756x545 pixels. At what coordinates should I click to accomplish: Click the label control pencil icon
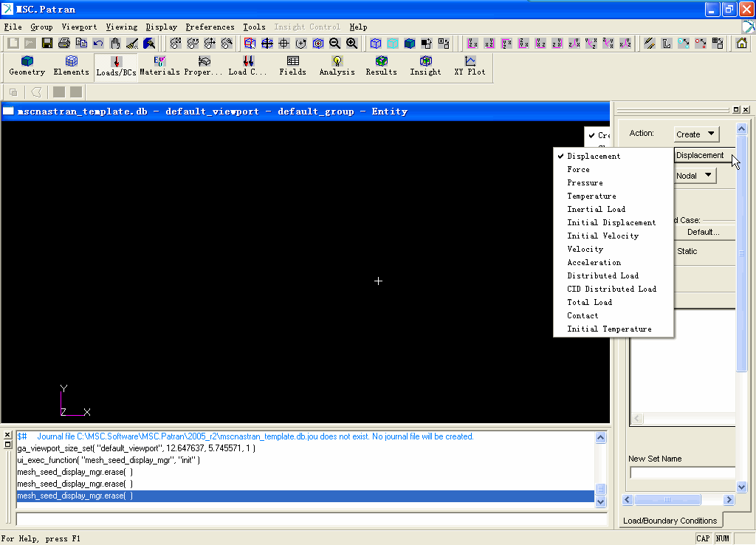650,44
